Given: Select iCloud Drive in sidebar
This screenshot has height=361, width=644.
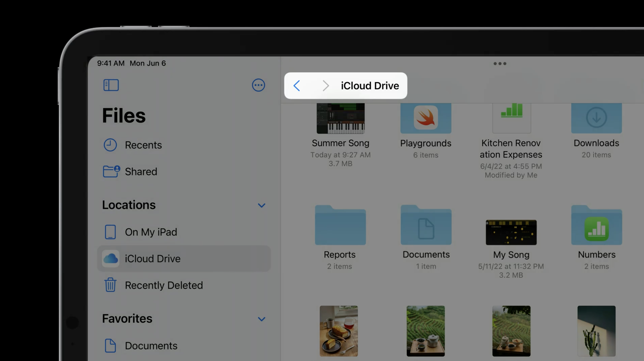Looking at the screenshot, I should 152,259.
